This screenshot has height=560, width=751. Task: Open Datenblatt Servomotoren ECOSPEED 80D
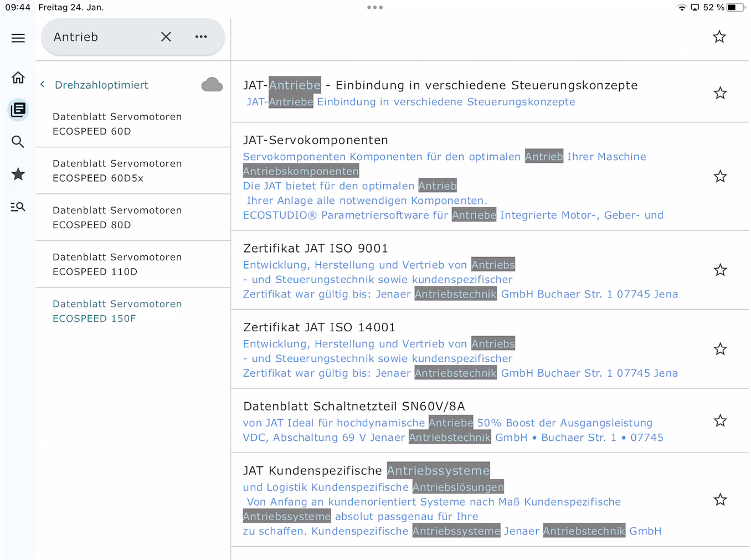click(x=133, y=218)
